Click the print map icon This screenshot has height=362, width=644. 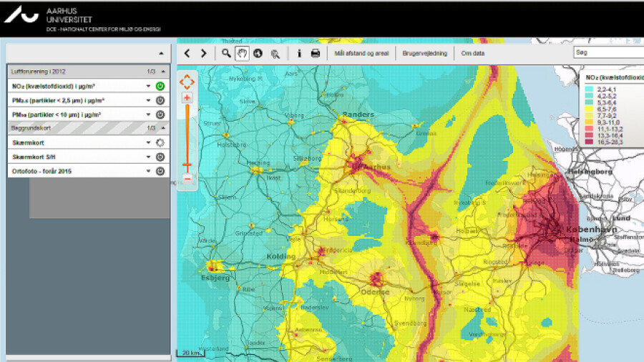(316, 53)
